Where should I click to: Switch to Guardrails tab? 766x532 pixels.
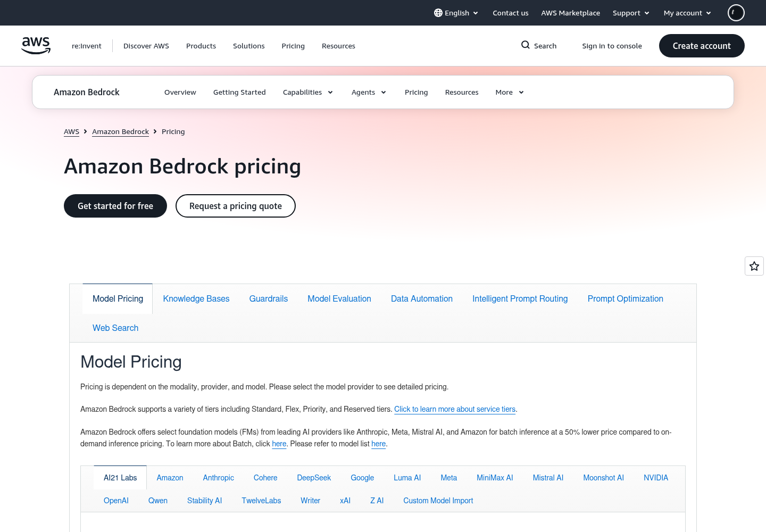tap(269, 298)
